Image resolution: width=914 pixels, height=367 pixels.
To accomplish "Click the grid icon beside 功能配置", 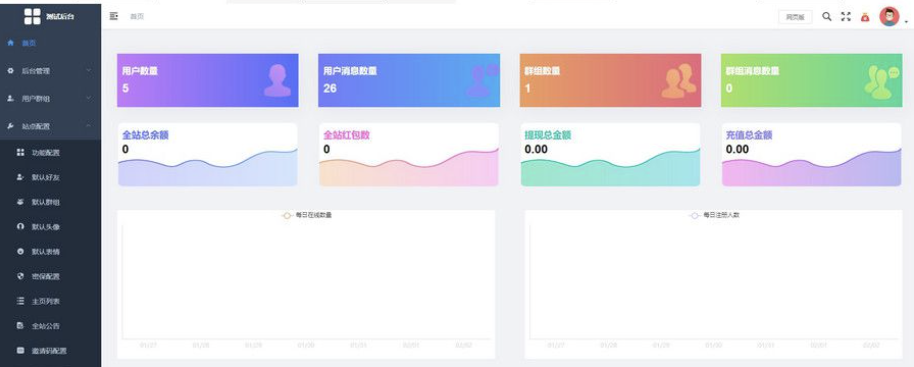I will 20,153.
